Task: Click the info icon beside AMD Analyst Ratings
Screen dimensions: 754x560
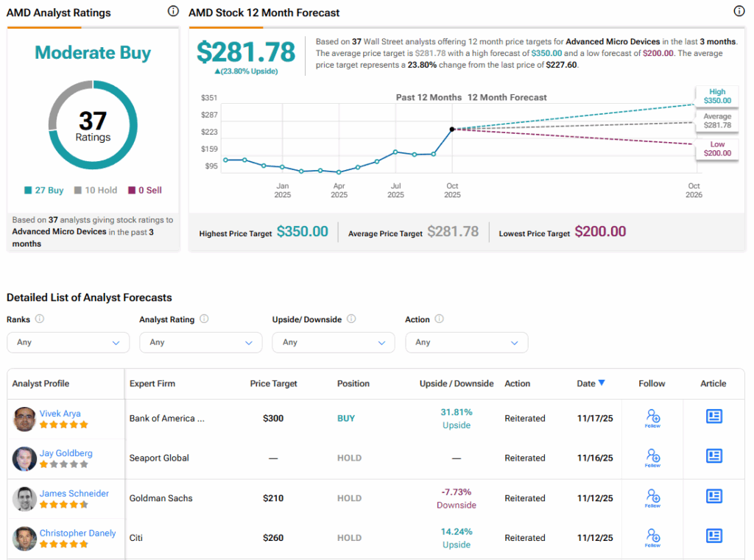Action: tap(173, 11)
